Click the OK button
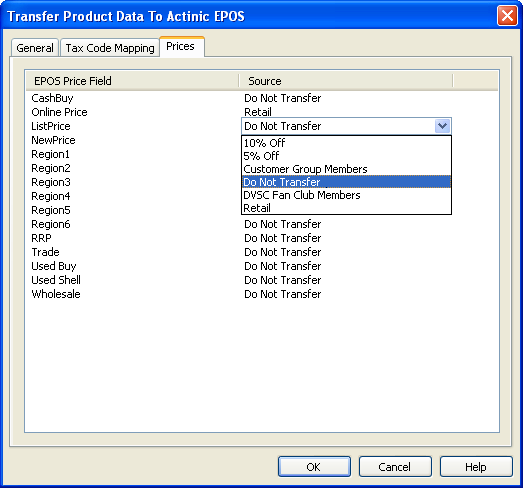 coord(314,466)
